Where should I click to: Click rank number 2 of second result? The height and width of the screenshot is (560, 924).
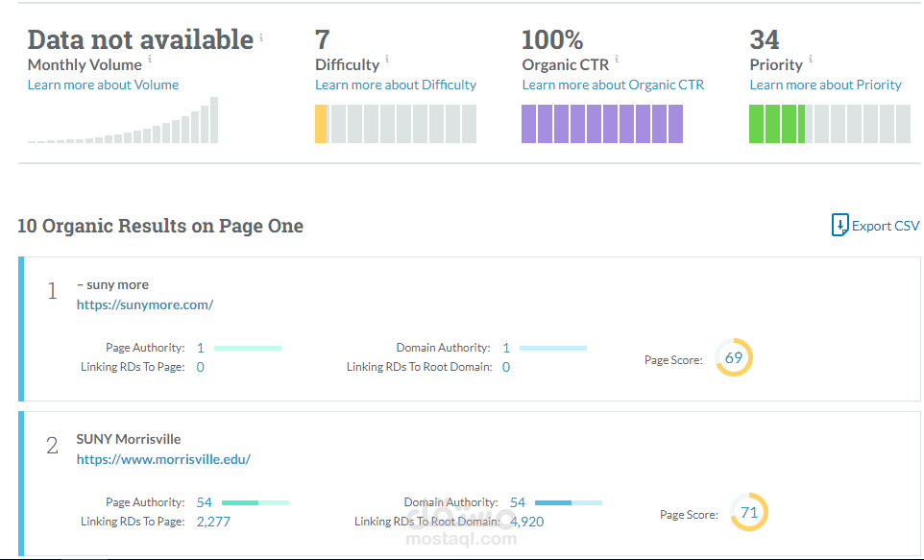coord(53,445)
